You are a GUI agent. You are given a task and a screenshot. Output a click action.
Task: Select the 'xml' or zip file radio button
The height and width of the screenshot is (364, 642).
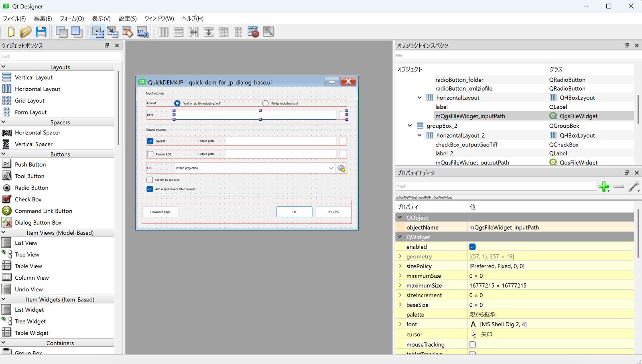177,104
